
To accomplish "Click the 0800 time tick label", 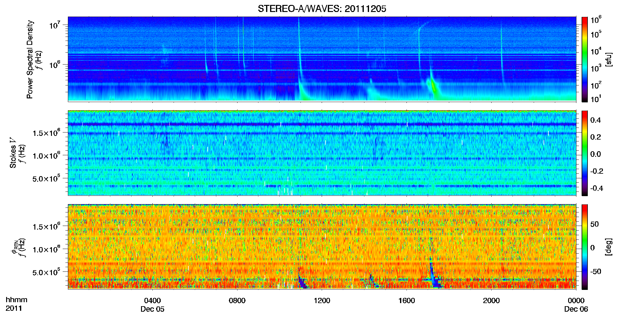I will 237,301.
